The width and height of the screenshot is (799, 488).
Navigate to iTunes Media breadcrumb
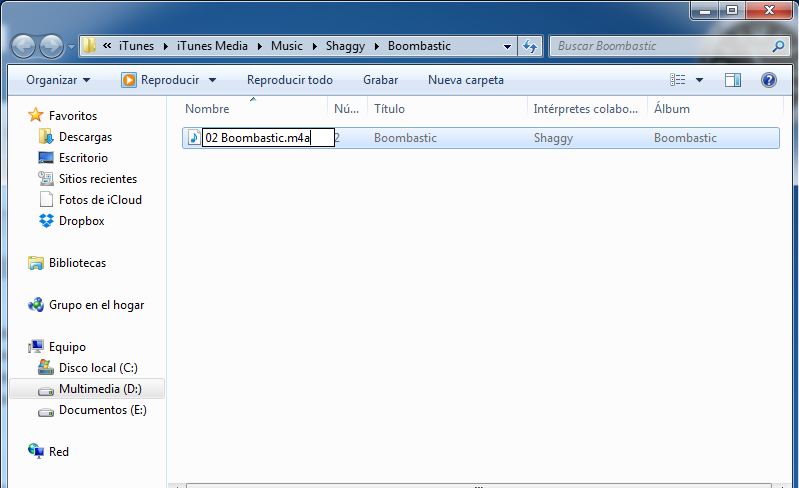tap(212, 46)
